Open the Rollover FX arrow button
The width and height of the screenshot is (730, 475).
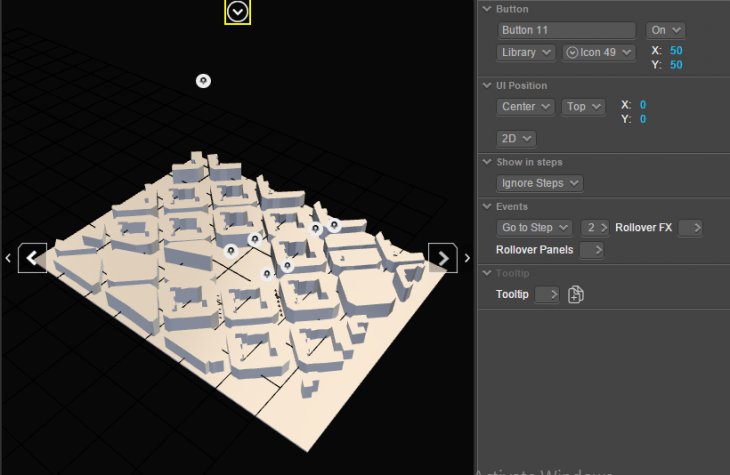(690, 228)
